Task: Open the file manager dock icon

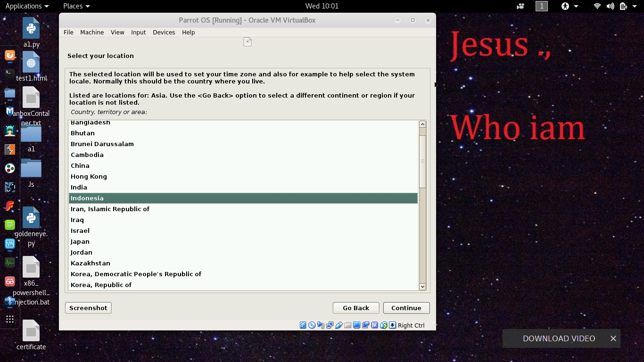Action: tap(10, 93)
